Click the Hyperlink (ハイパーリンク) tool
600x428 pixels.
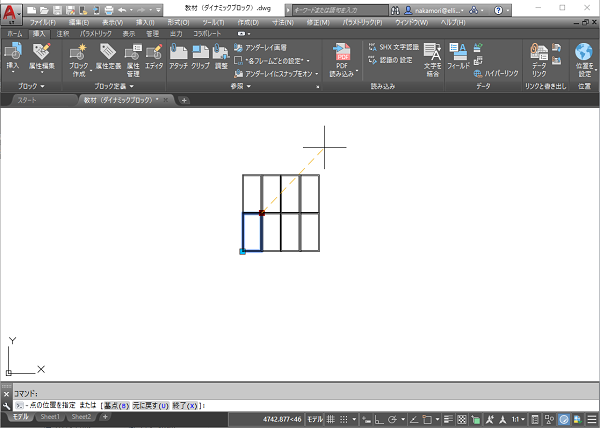[496, 73]
